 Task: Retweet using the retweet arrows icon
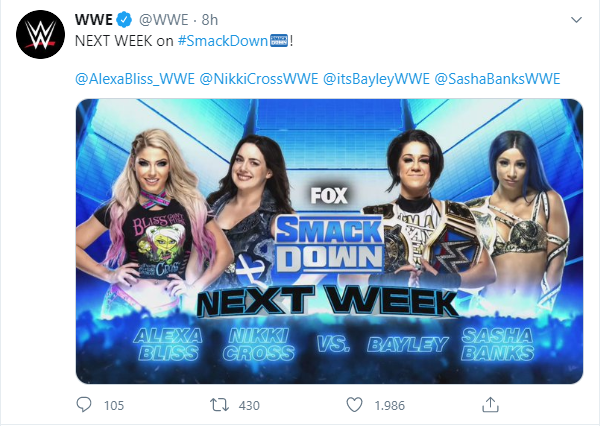coord(219,405)
